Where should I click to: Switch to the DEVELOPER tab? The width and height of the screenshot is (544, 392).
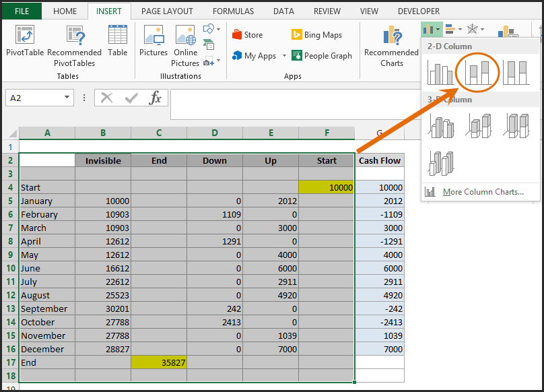[418, 11]
